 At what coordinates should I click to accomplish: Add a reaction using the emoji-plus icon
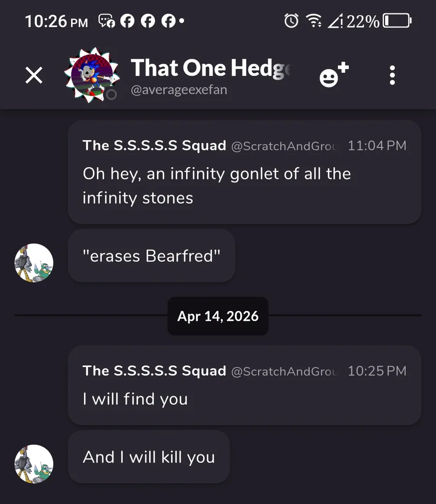[x=333, y=75]
